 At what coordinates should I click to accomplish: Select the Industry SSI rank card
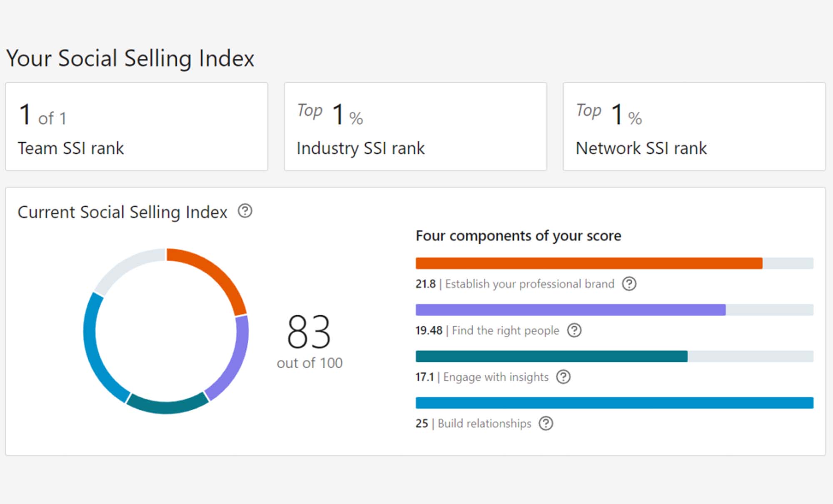[x=415, y=127]
